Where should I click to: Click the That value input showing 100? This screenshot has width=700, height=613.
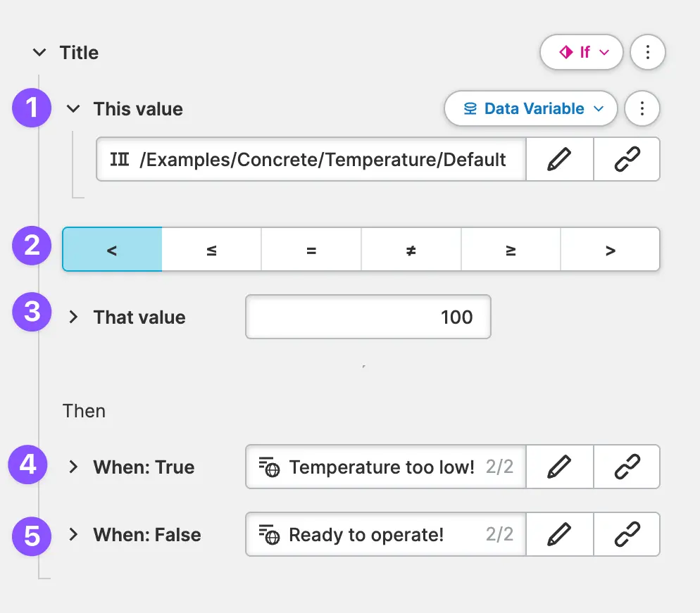coord(368,317)
